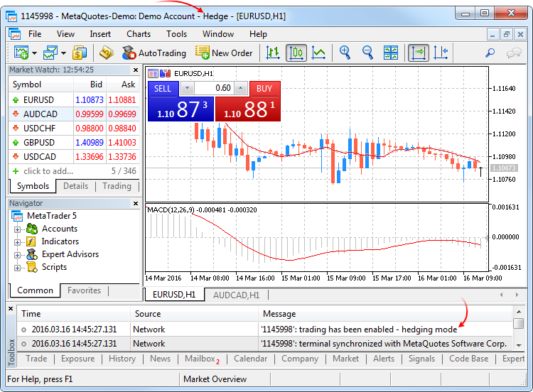
Task: Expand the Expert Advisors node
Action: pyautogui.click(x=17, y=254)
